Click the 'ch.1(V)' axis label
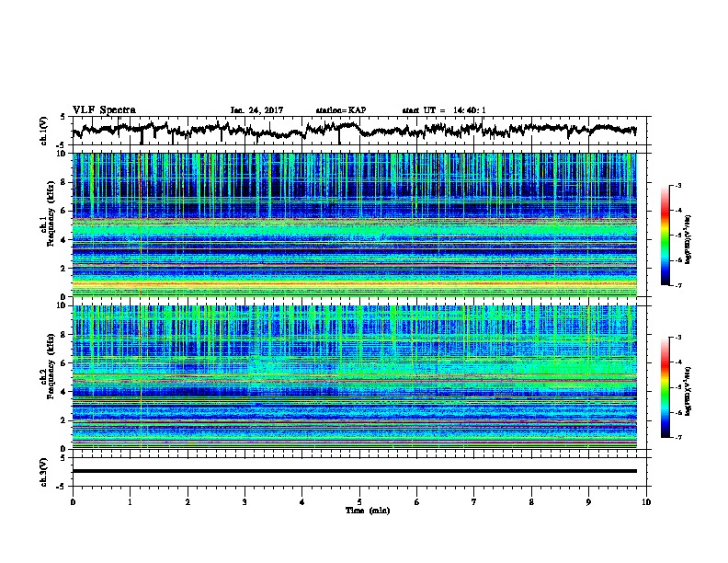 click(x=43, y=131)
